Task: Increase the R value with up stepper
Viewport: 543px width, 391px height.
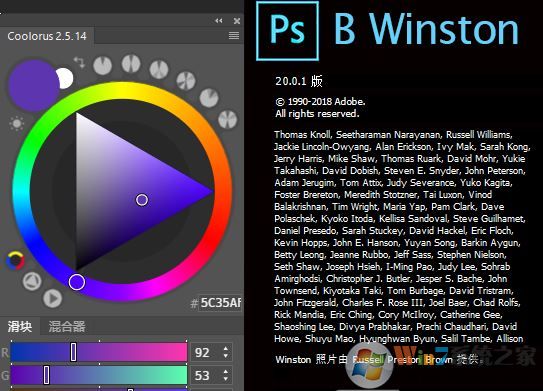Action: click(x=226, y=348)
